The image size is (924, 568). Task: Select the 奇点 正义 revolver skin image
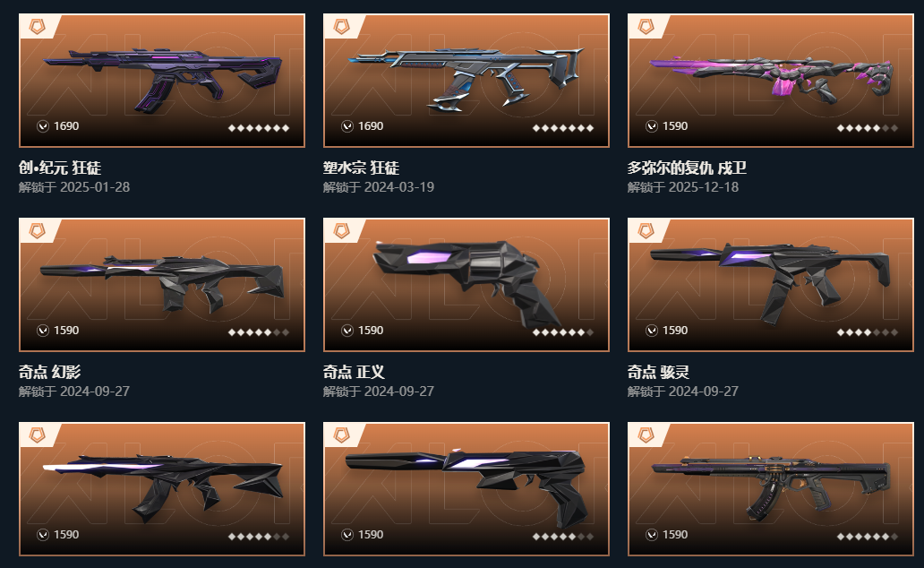466,285
